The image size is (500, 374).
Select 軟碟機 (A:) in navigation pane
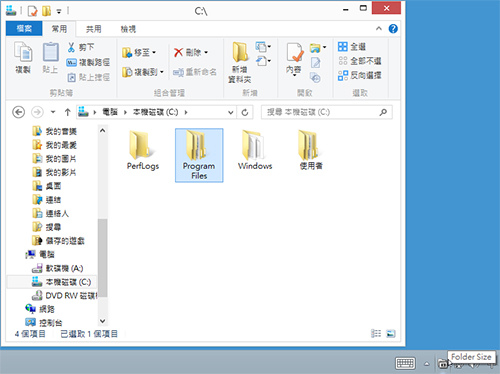point(57,268)
